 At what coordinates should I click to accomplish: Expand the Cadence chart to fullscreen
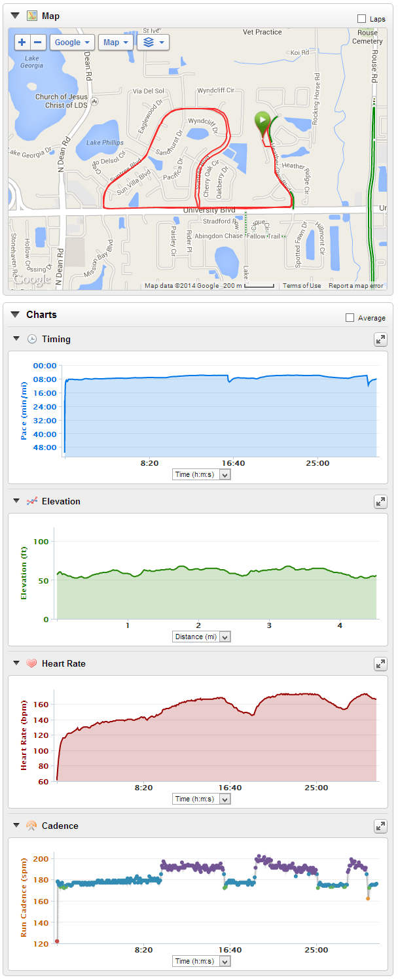[x=380, y=826]
